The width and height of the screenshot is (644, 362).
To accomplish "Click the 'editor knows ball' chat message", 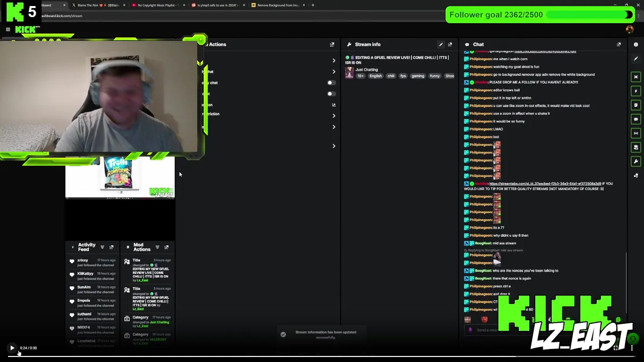I will click(507, 90).
